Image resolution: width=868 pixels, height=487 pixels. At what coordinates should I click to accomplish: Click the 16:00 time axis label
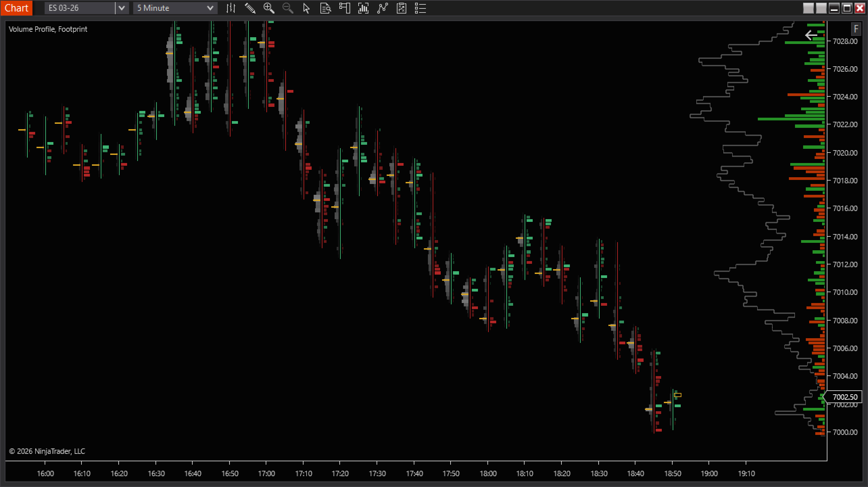pos(45,474)
